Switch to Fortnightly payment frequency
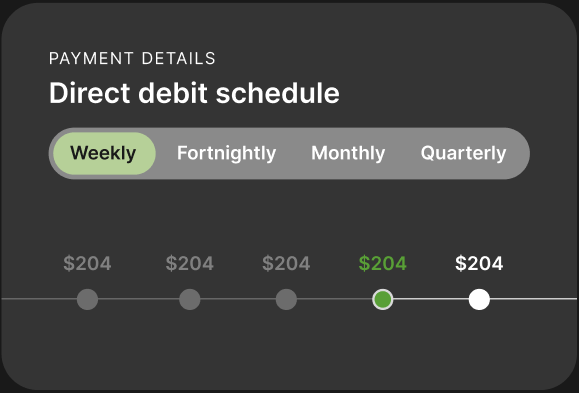This screenshot has width=579, height=393. pyautogui.click(x=226, y=153)
